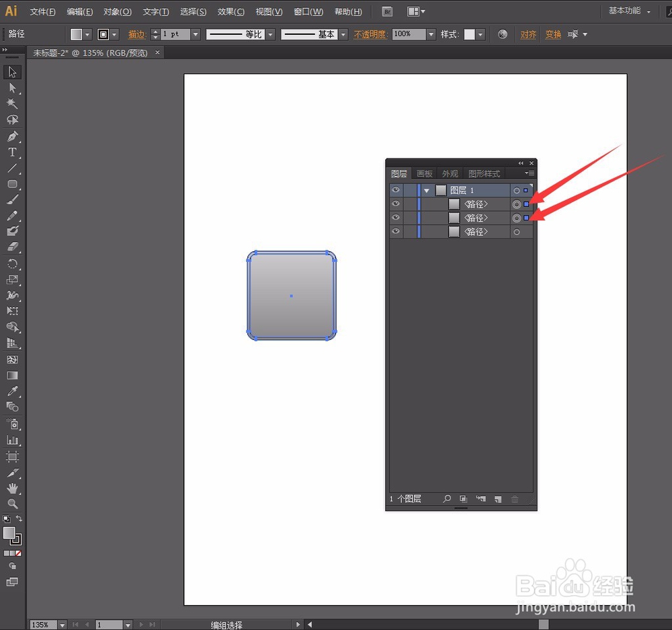Click target circle of second 路径
The height and width of the screenshot is (630, 672).
click(x=516, y=218)
